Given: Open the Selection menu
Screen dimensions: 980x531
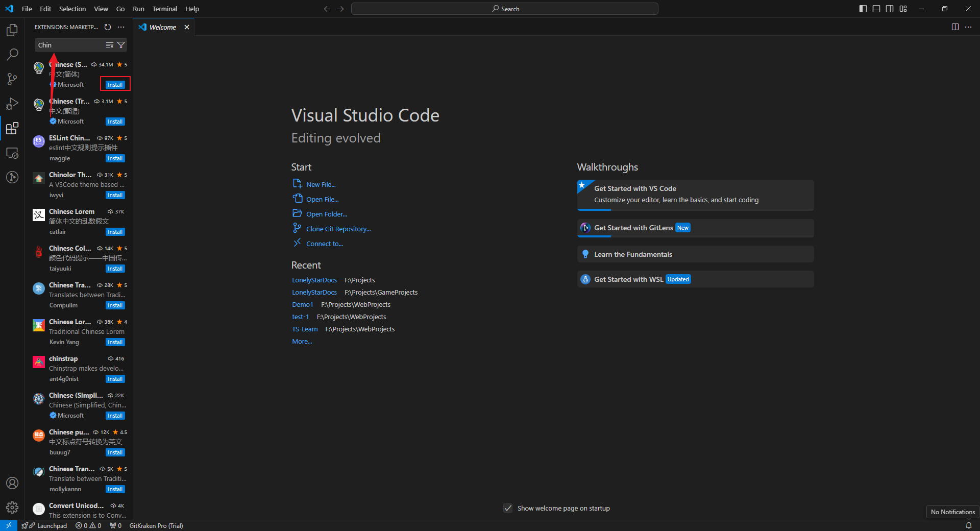Looking at the screenshot, I should point(72,9).
